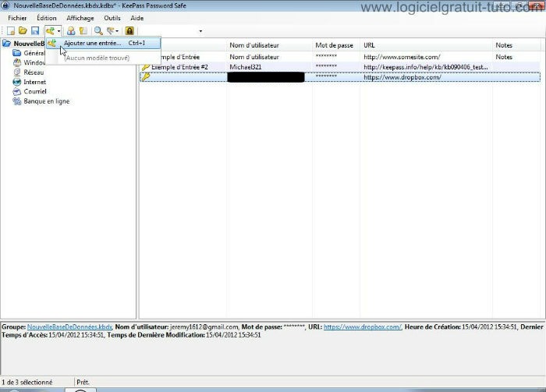The width and height of the screenshot is (546, 392).
Task: Click the Find magnifier toolbar icon
Action: click(x=98, y=31)
